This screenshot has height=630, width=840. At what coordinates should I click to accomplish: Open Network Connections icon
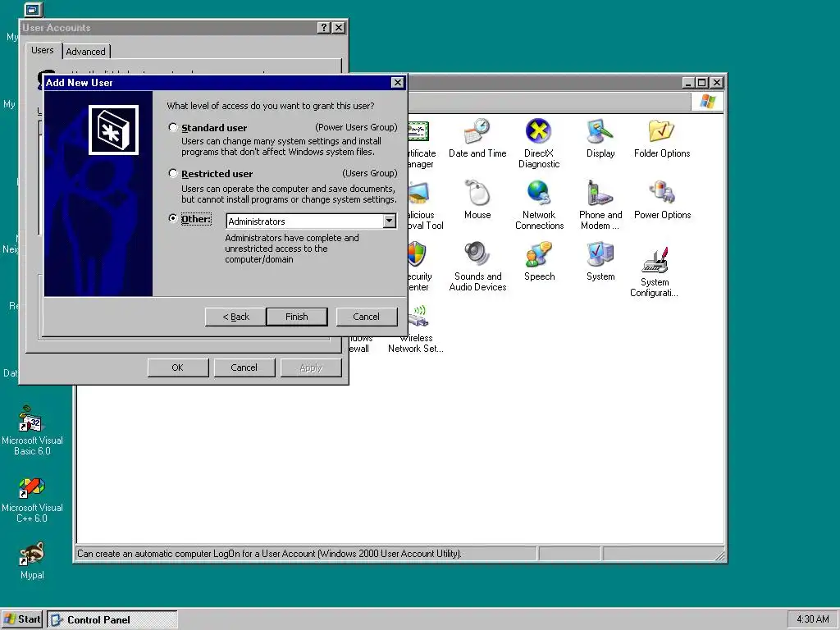click(x=539, y=204)
